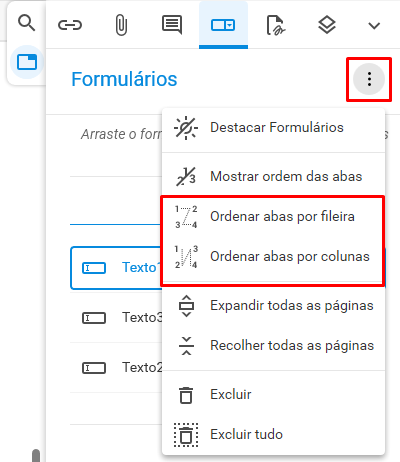The height and width of the screenshot is (462, 400).
Task: Select Recolher todas as páginas
Action: click(x=273, y=345)
